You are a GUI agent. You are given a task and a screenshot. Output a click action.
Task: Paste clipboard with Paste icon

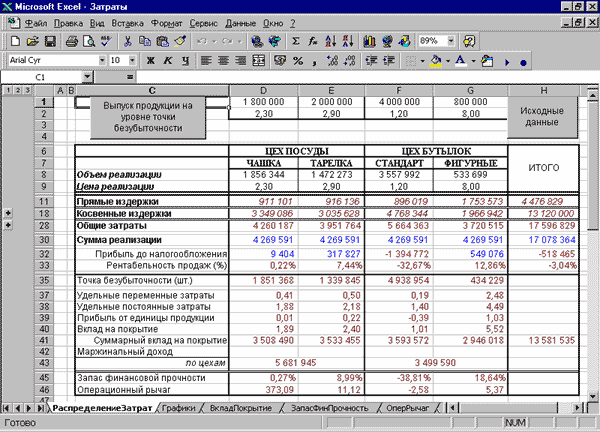163,41
